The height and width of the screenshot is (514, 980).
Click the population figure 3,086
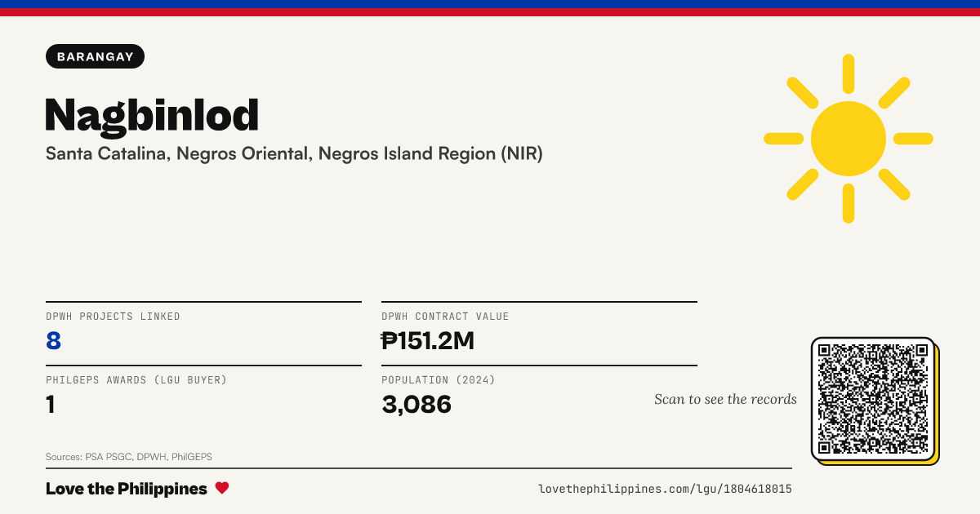point(416,404)
